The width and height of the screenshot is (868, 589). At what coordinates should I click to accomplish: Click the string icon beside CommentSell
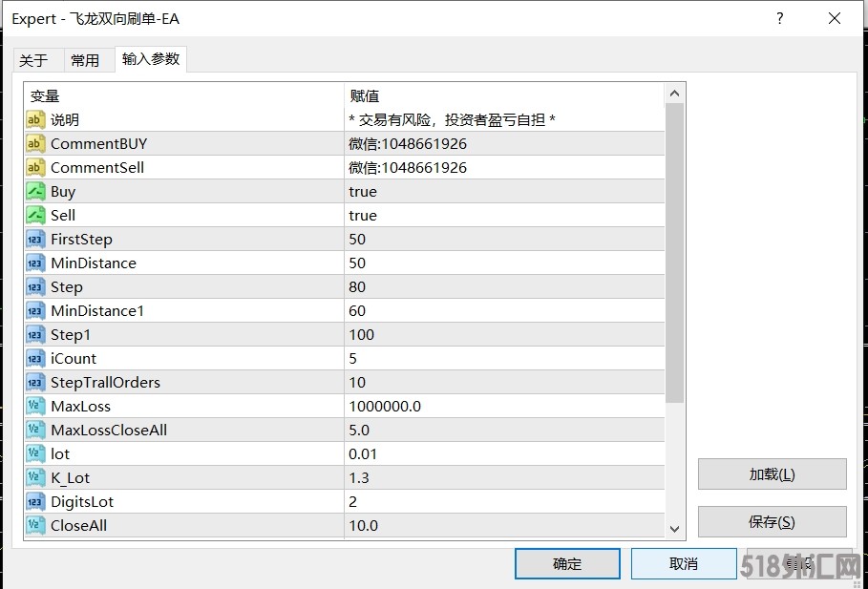pos(35,167)
